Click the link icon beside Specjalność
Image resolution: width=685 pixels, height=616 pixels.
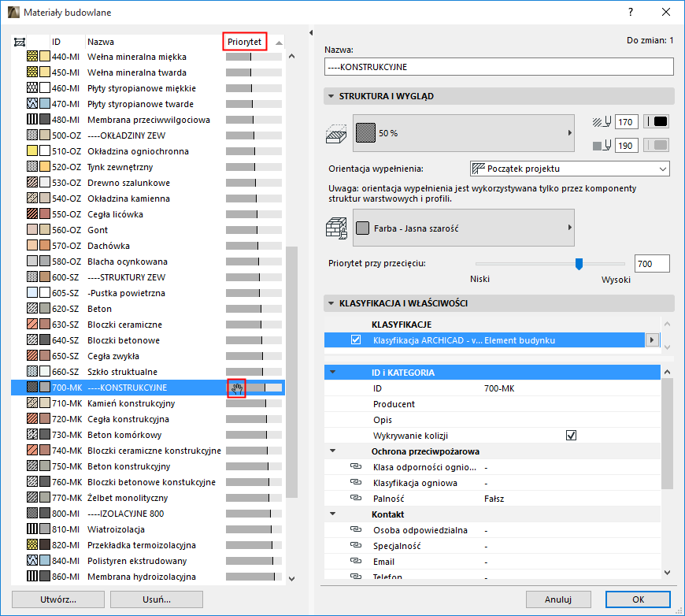[356, 545]
